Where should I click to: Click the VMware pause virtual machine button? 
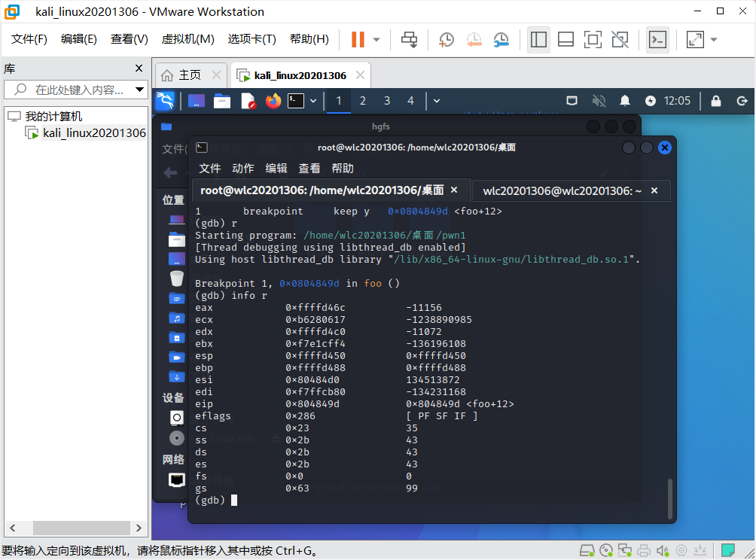click(358, 40)
